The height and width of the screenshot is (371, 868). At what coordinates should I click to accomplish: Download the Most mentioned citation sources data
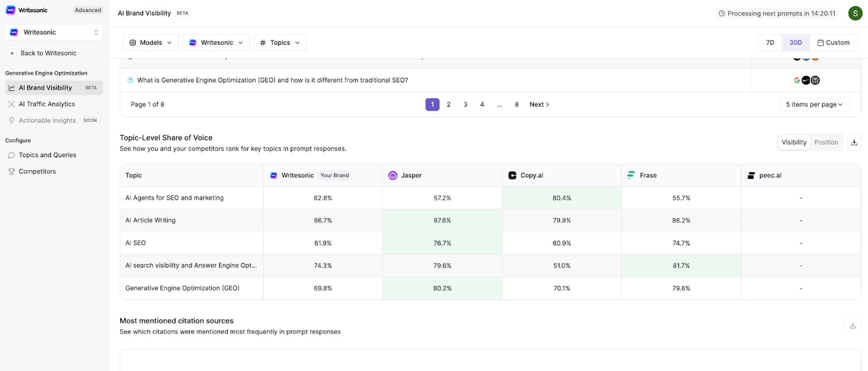pos(853,326)
